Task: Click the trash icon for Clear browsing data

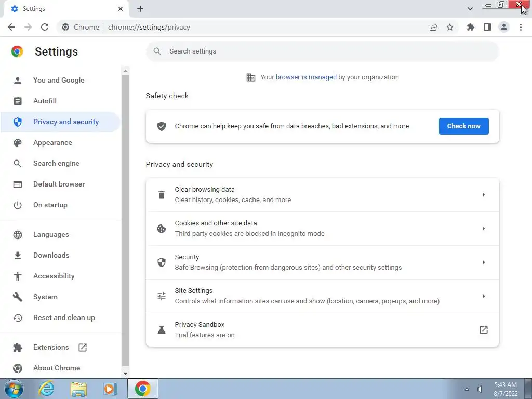Action: click(x=162, y=195)
